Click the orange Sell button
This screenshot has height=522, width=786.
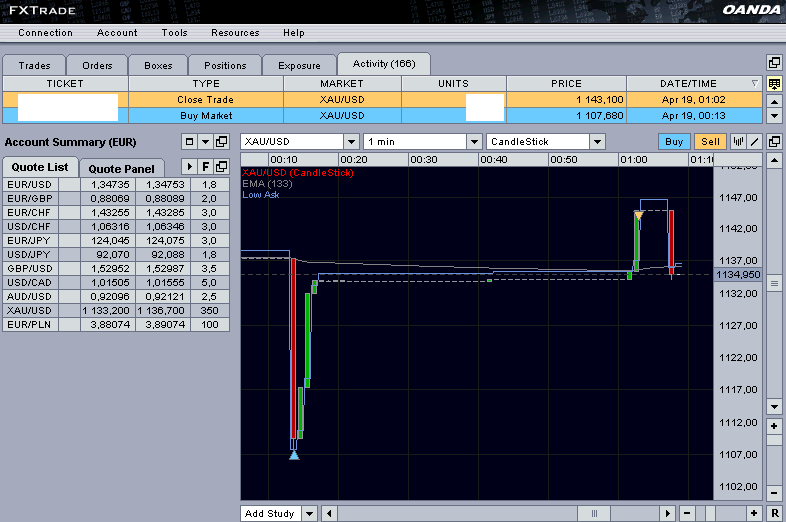710,142
